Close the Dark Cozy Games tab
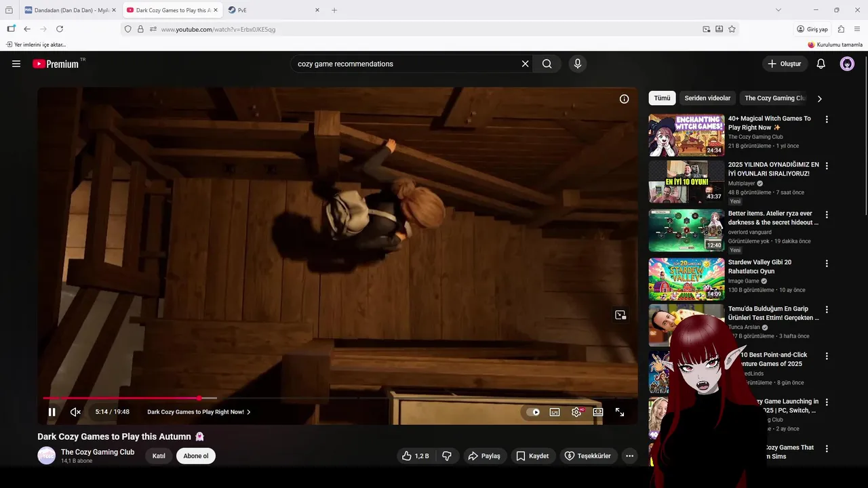The height and width of the screenshot is (488, 868). click(216, 10)
